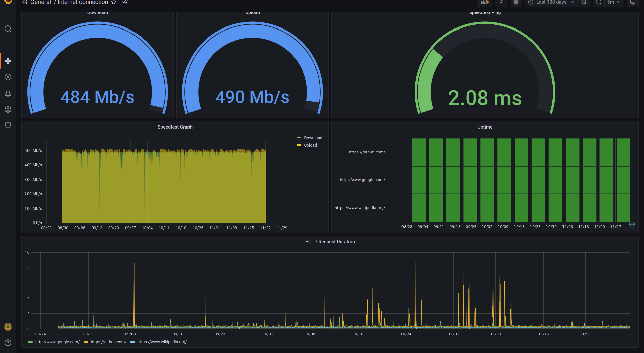Click the Create plus icon in the sidebar
Viewport: 644px width, 353px height.
(x=8, y=45)
